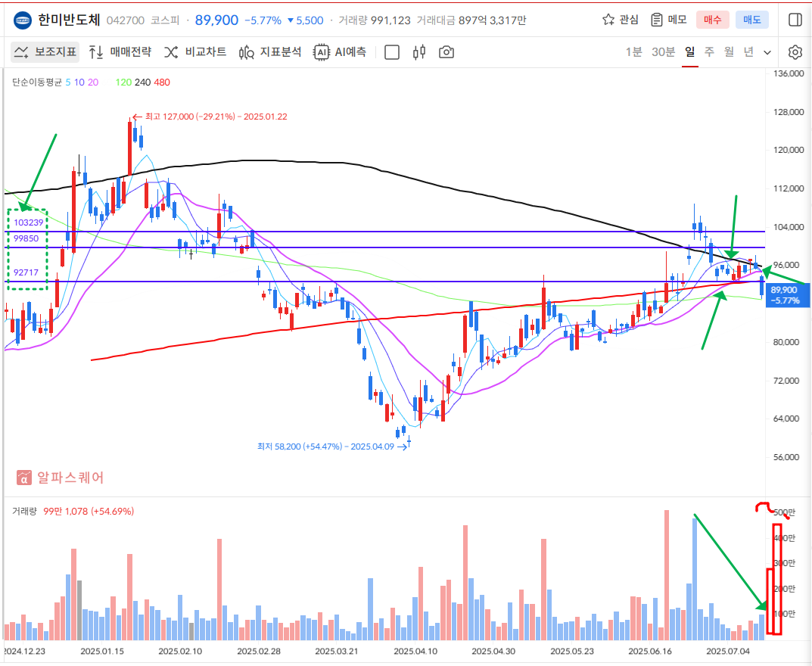812x666 pixels.
Task: Open AI예측 prediction tool
Action: pyautogui.click(x=340, y=51)
